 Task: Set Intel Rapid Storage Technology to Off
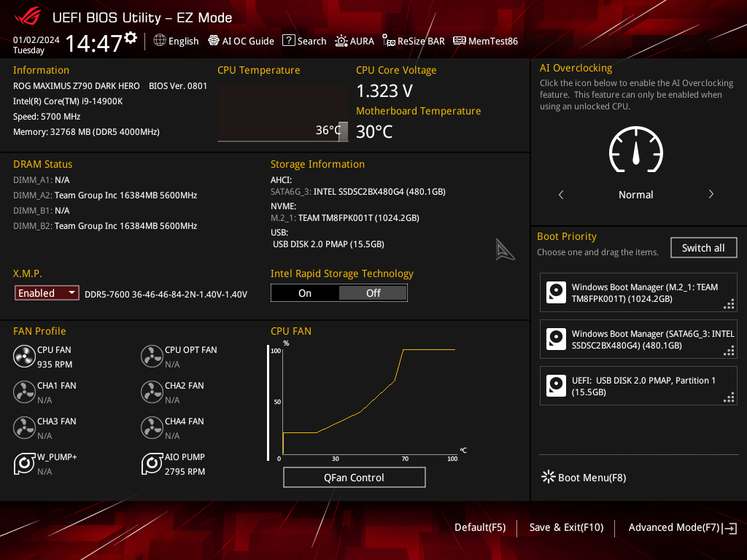[x=373, y=293]
